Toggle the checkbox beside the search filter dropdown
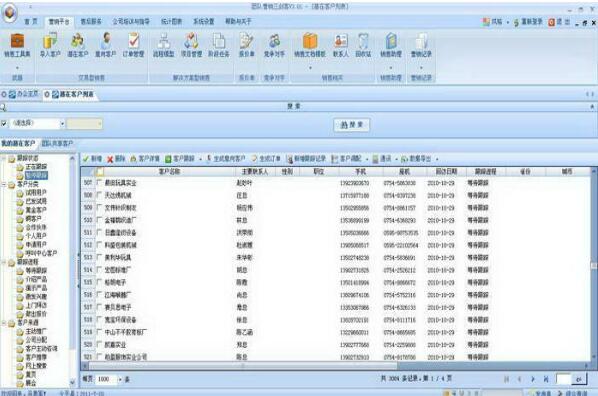Image resolution: width=598 pixels, height=396 pixels. tap(4, 123)
